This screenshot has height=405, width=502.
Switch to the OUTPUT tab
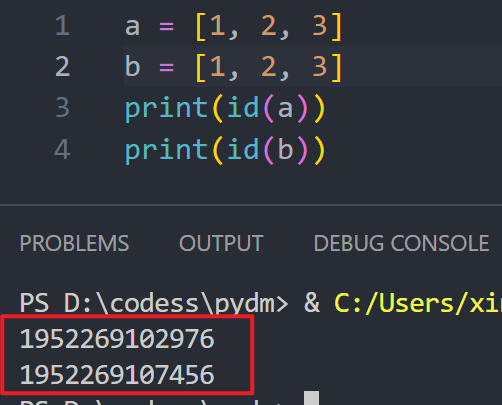point(221,243)
